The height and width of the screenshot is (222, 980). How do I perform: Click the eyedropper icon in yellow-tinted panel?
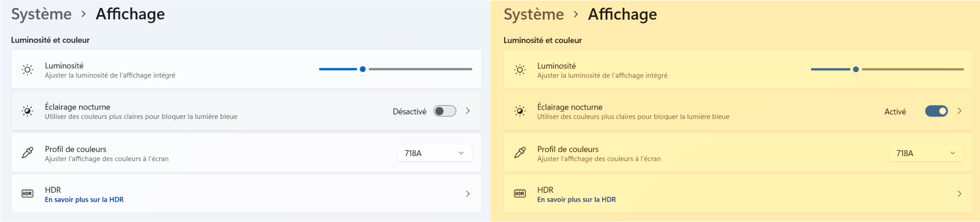(x=520, y=153)
